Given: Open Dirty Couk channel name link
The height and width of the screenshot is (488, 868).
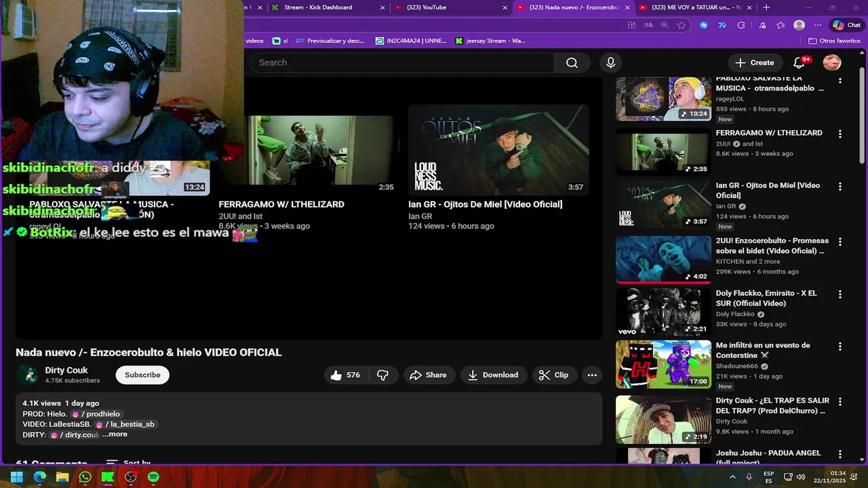Looking at the screenshot, I should tap(66, 371).
